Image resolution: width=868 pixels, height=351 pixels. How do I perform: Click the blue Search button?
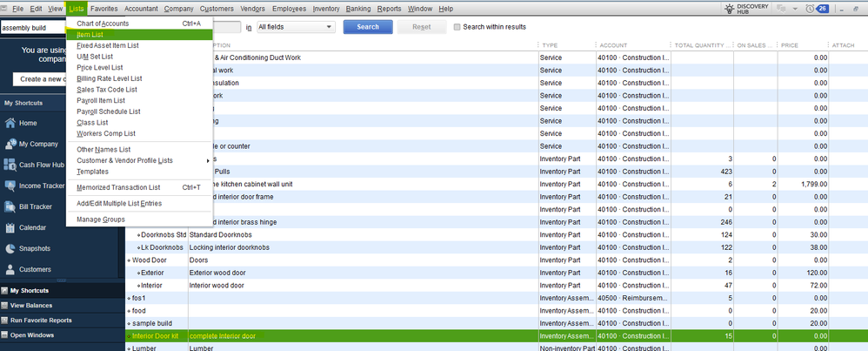[368, 27]
